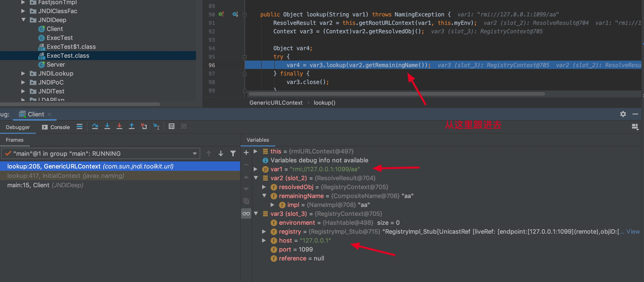The height and width of the screenshot is (282, 644).
Task: Click the Step Over debugger icon
Action: click(x=95, y=126)
